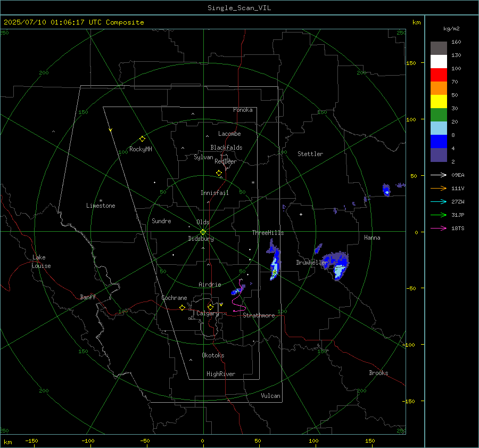The width and height of the screenshot is (479, 448).
Task: Click the Stettler town label
Action: [310, 154]
